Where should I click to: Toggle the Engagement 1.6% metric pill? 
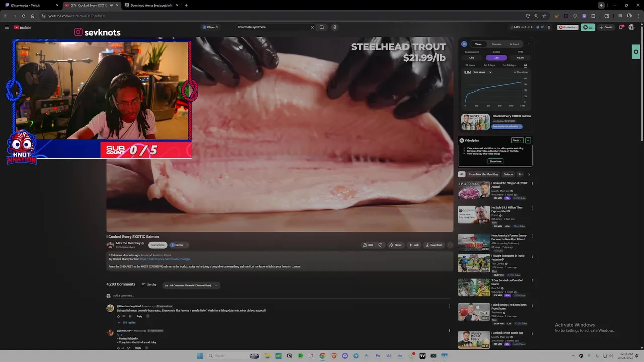pos(471,58)
